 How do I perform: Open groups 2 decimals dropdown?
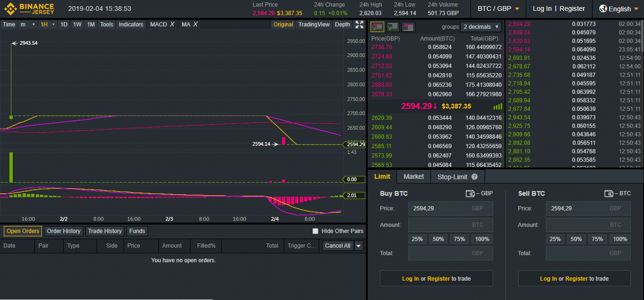tap(480, 27)
